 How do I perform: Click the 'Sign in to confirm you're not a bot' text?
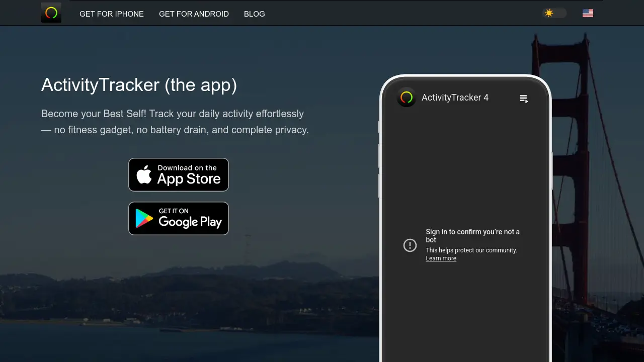473,236
